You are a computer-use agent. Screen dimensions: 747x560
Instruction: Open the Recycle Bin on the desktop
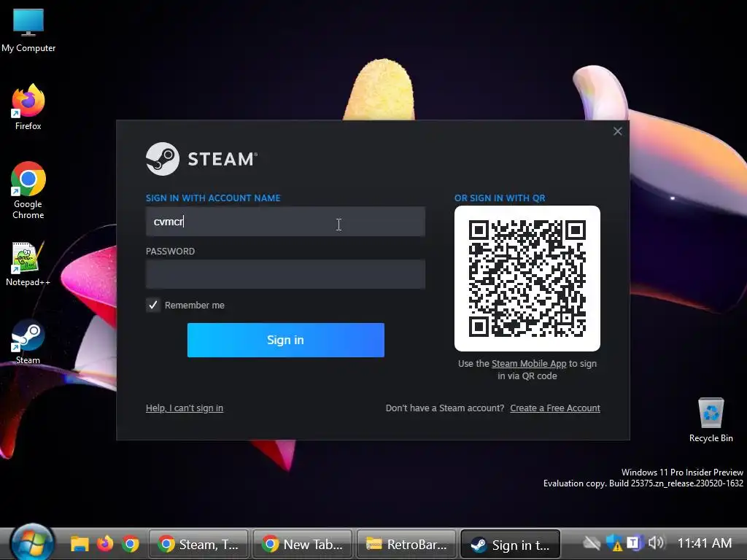click(711, 420)
